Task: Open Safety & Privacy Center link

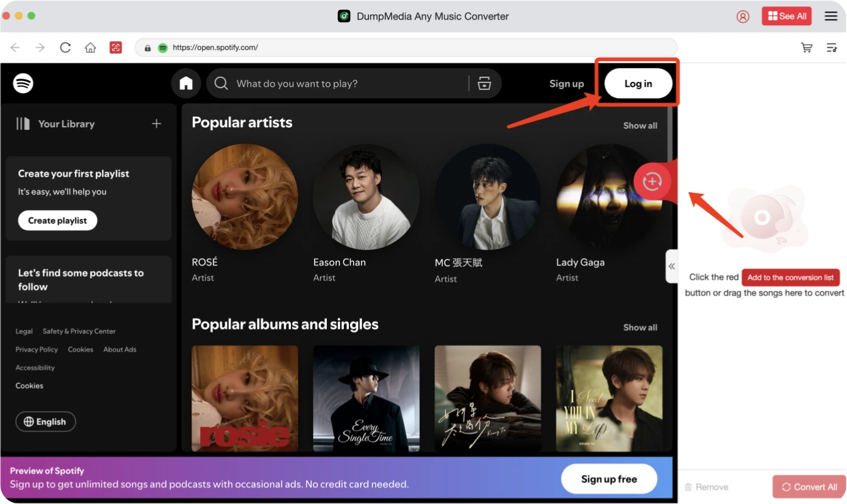Action: [x=79, y=332]
